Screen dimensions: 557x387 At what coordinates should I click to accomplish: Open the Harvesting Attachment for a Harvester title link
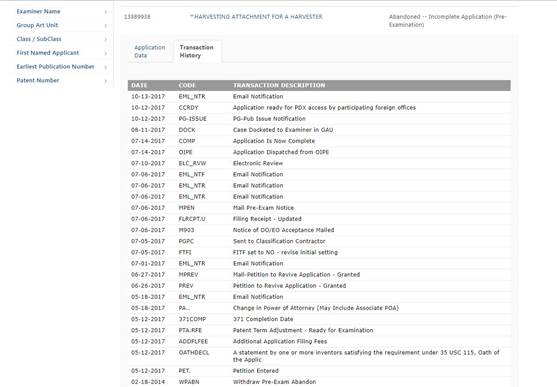click(x=256, y=17)
